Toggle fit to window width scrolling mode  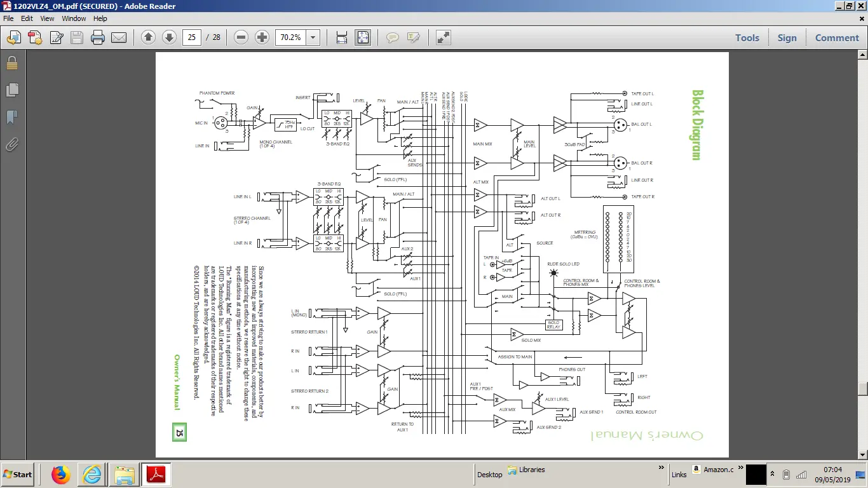[342, 37]
